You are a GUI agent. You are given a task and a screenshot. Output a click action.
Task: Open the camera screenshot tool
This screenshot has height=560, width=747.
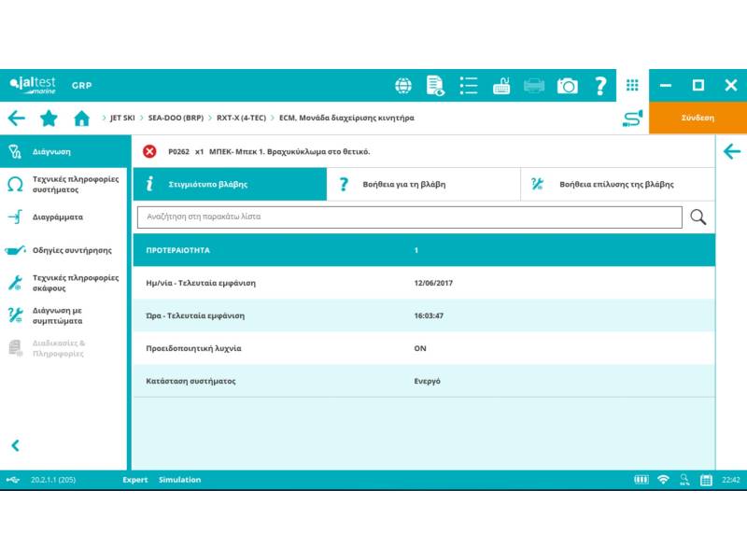pos(567,86)
